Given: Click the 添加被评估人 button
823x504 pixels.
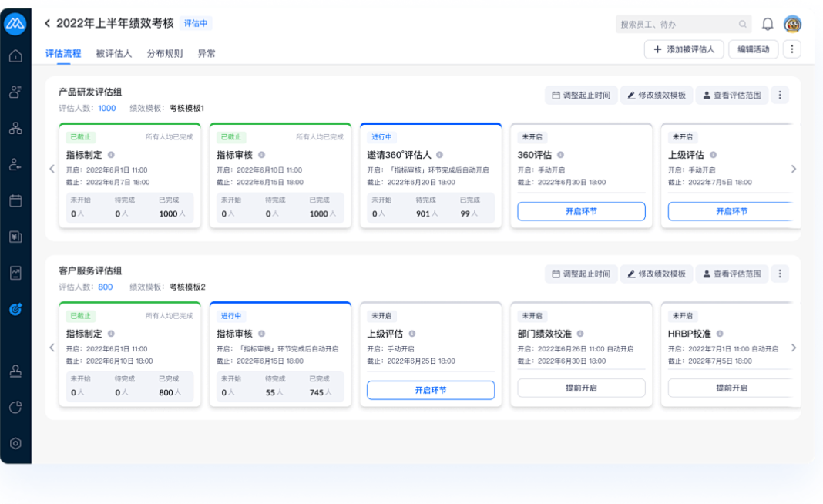Looking at the screenshot, I should [x=684, y=49].
